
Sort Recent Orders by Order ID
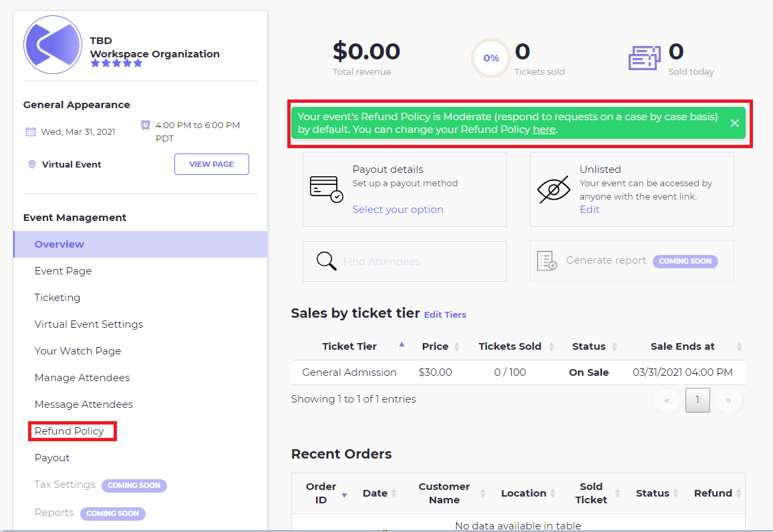[321, 493]
